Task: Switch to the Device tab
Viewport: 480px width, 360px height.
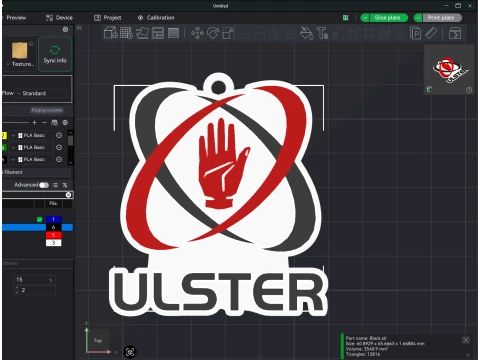Action: (x=59, y=18)
